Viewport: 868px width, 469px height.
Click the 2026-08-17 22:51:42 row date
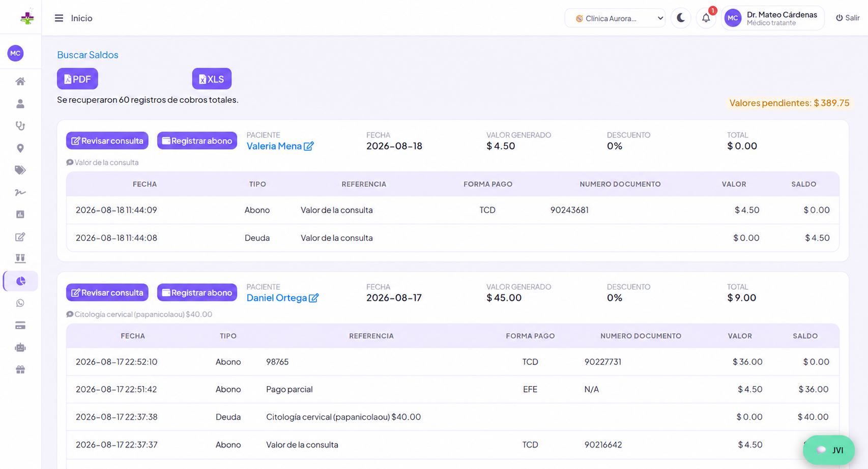[117, 389]
